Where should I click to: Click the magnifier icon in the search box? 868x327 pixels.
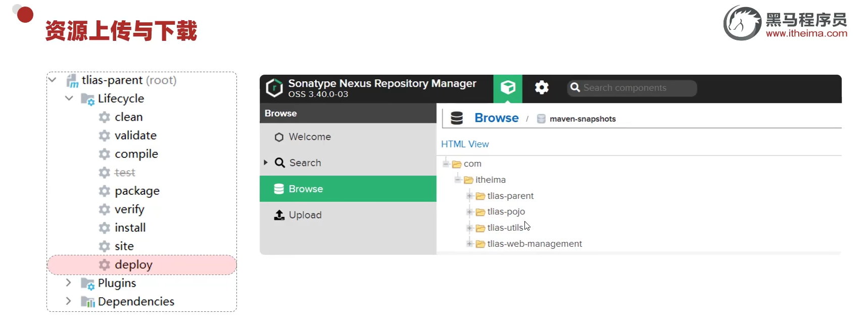point(575,88)
